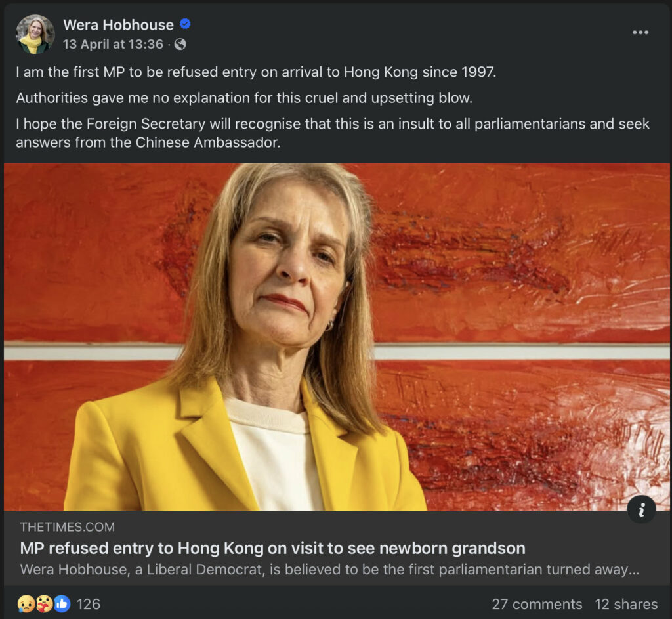The width and height of the screenshot is (672, 619).
Task: Click the blue verified badge icon
Action: 186,24
